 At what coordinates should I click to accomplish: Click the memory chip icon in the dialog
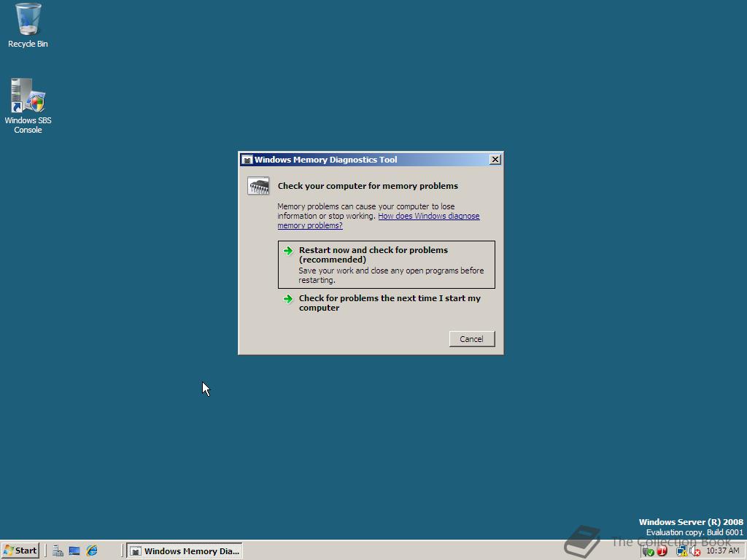click(x=258, y=186)
